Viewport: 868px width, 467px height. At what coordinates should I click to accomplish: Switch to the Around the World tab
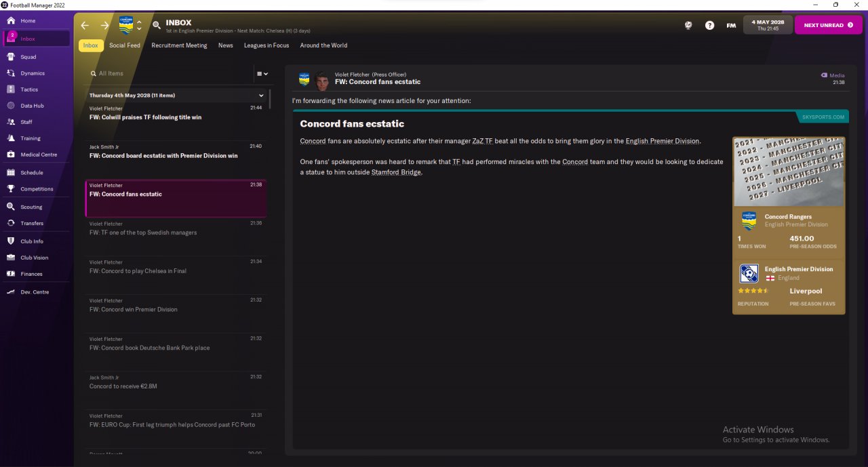tap(323, 45)
